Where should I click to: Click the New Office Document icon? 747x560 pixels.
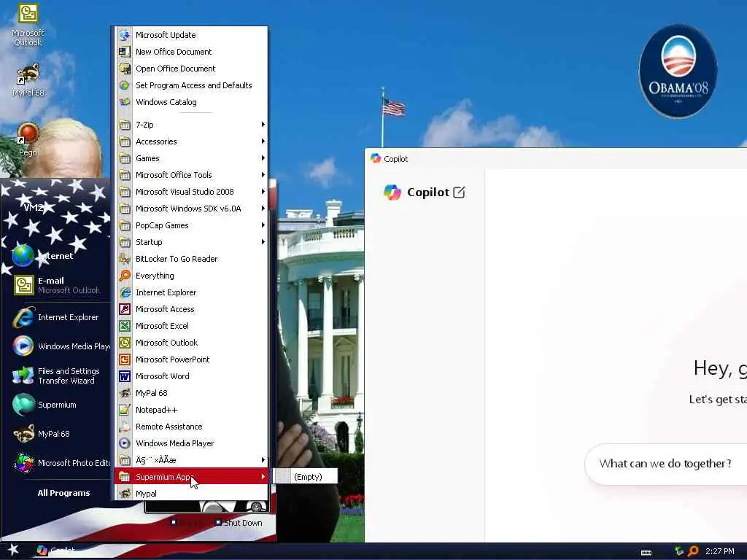tap(124, 52)
